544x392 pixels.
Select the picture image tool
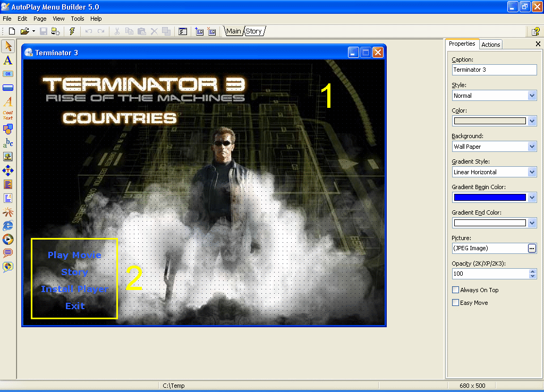pos(8,157)
